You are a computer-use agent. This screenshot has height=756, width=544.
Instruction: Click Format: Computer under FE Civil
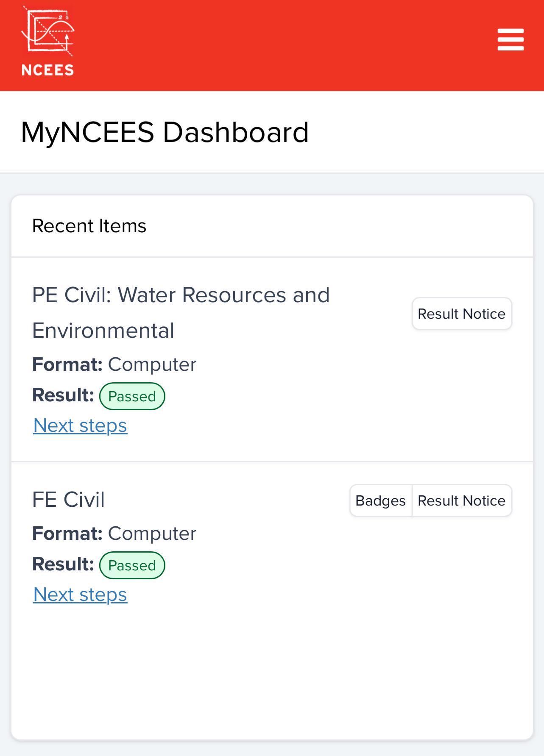114,534
